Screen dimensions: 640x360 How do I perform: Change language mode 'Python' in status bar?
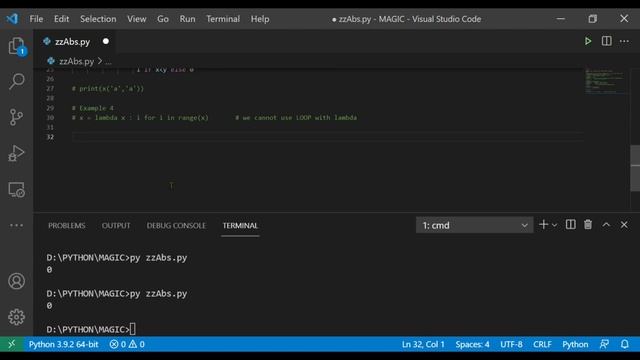pyautogui.click(x=575, y=344)
